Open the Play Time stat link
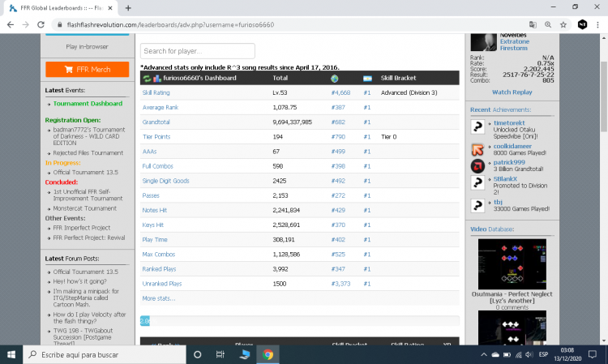This screenshot has width=608, height=364. tap(155, 240)
